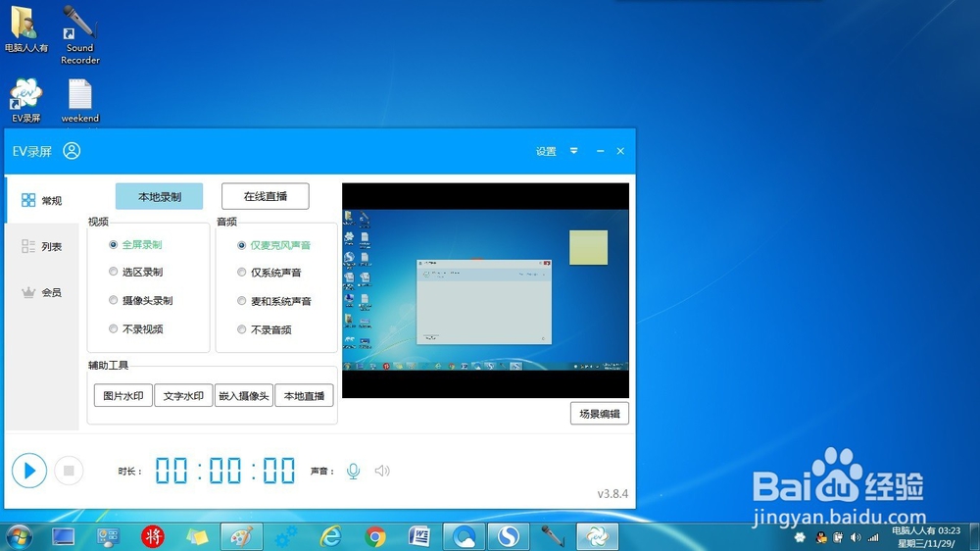Open the Sogou S taskbar icon
Screen dimensions: 980x551
point(509,536)
